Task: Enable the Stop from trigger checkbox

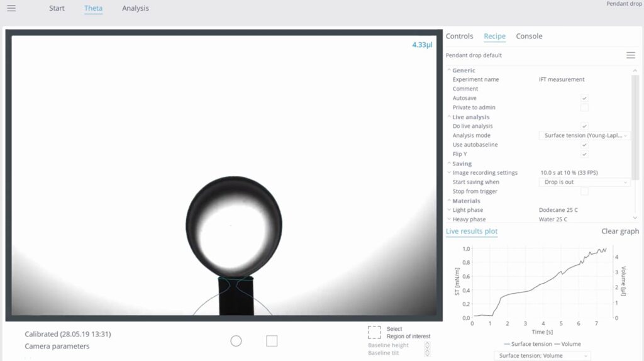Action: 584,191
